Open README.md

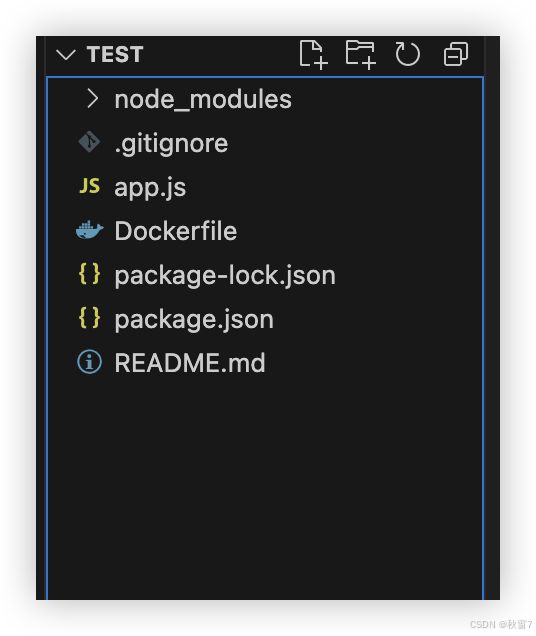190,362
